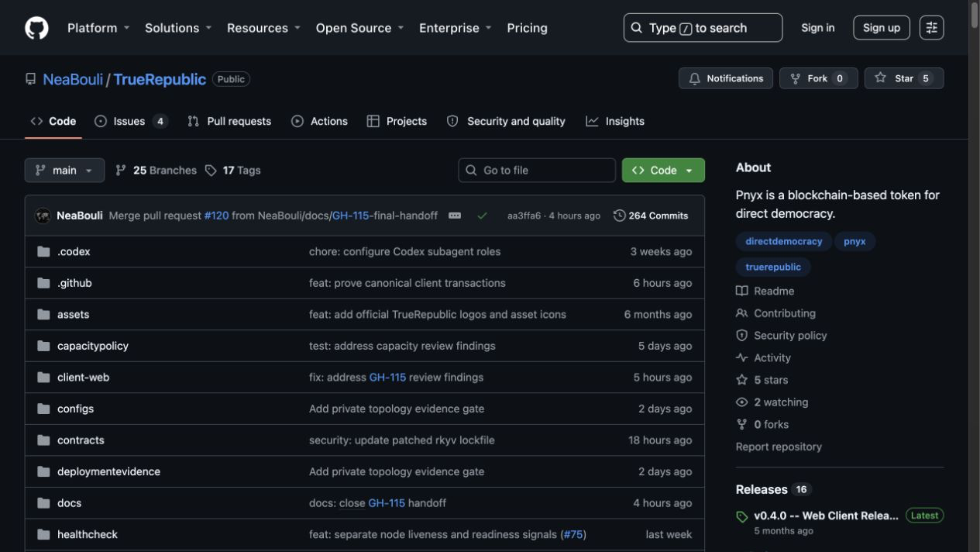Click the repository book icon beside NeaBouli
The width and height of the screenshot is (980, 552).
tap(31, 79)
